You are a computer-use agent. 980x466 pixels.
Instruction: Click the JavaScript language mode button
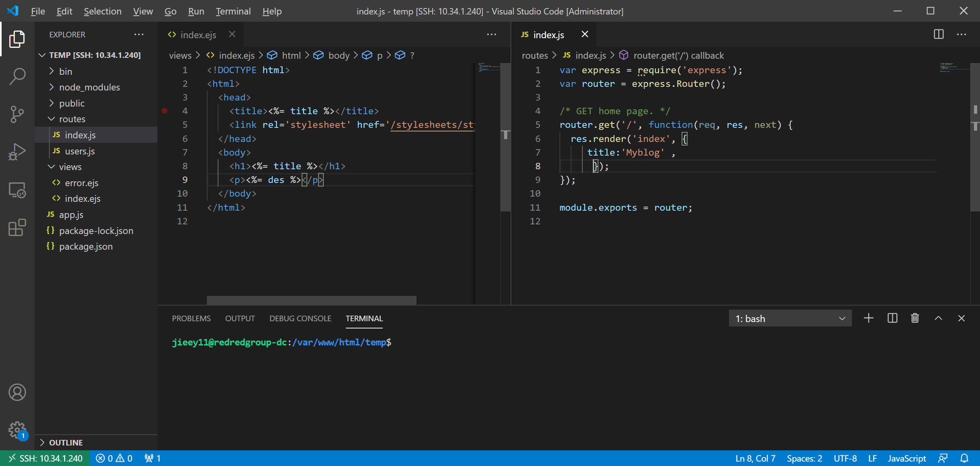pyautogui.click(x=906, y=458)
